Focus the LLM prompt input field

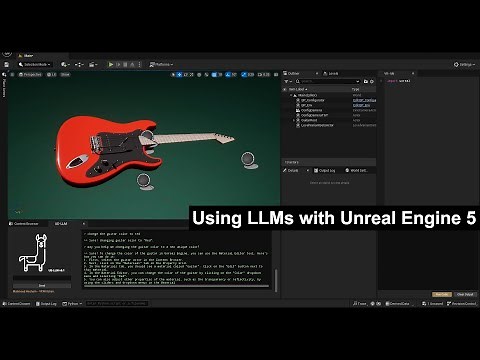coord(42,278)
